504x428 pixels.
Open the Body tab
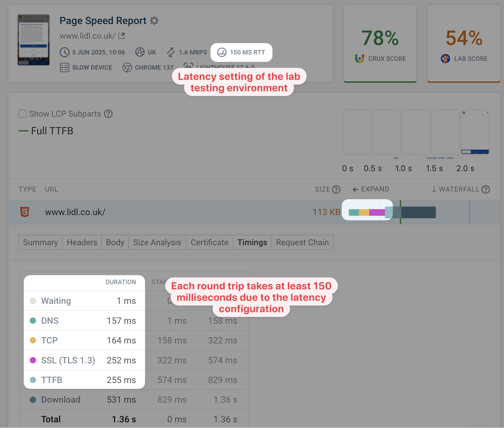tap(115, 242)
